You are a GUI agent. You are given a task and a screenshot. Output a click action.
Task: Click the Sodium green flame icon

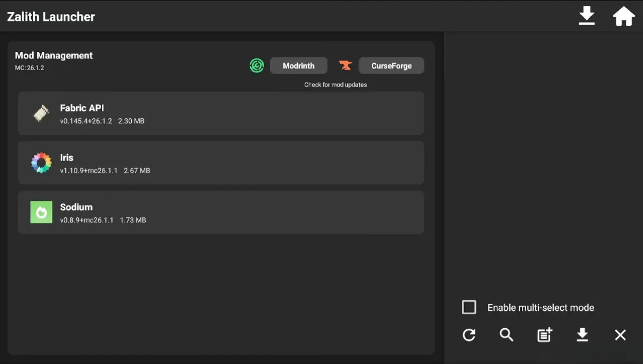41,212
